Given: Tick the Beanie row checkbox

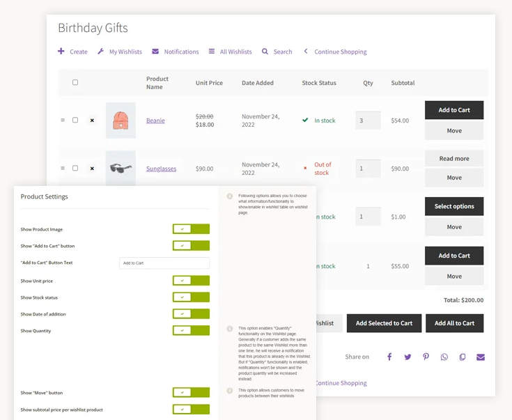Looking at the screenshot, I should (x=75, y=120).
